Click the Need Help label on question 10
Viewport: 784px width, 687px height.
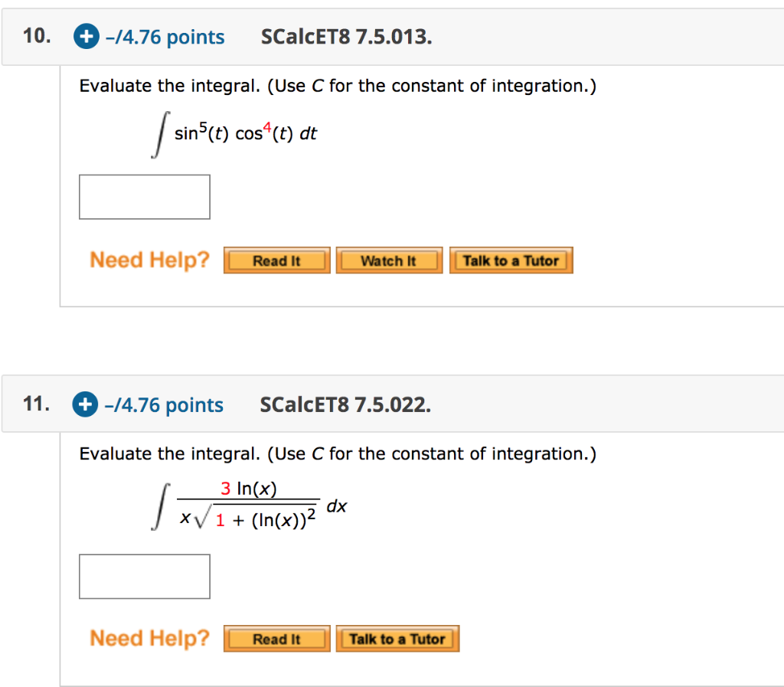click(x=149, y=260)
